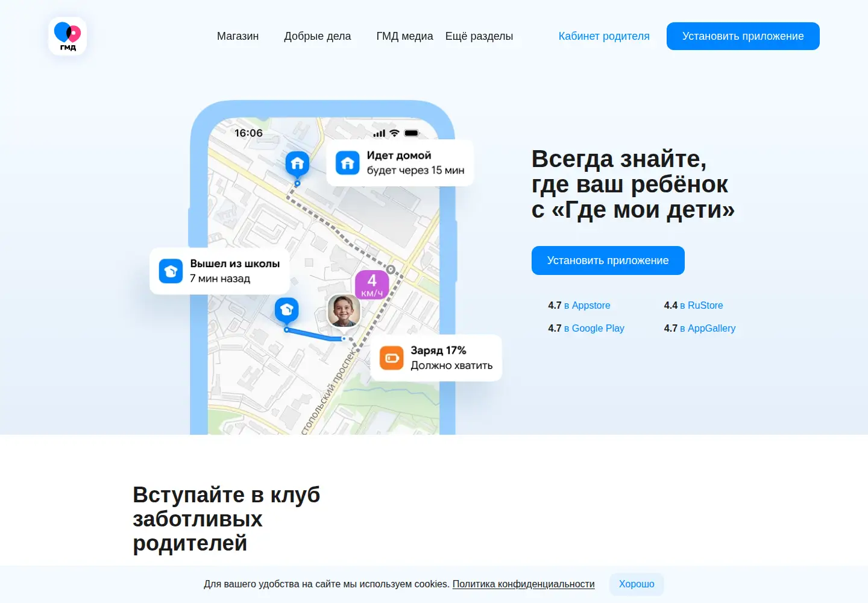Click the Заряд 17% notification text
Image resolution: width=868 pixels, height=603 pixels.
[438, 350]
